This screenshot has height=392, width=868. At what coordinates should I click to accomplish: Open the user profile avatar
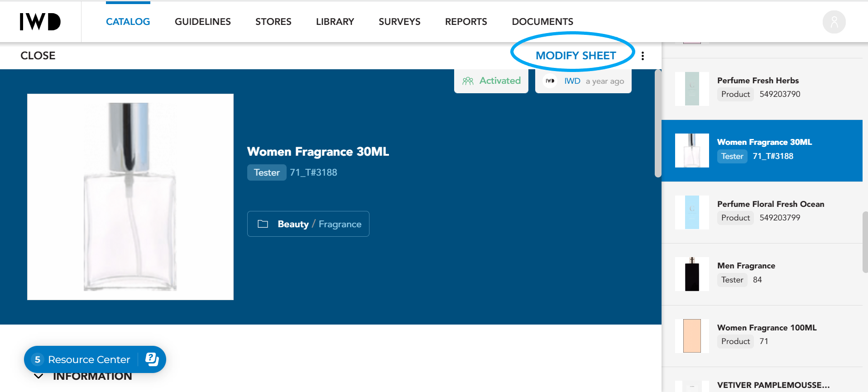tap(834, 22)
